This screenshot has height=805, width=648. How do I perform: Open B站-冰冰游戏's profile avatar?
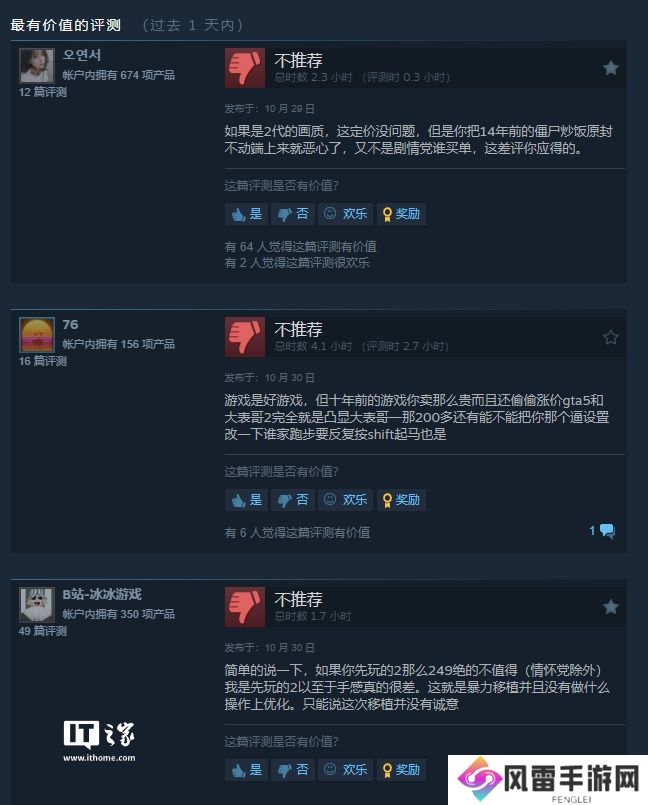36,604
